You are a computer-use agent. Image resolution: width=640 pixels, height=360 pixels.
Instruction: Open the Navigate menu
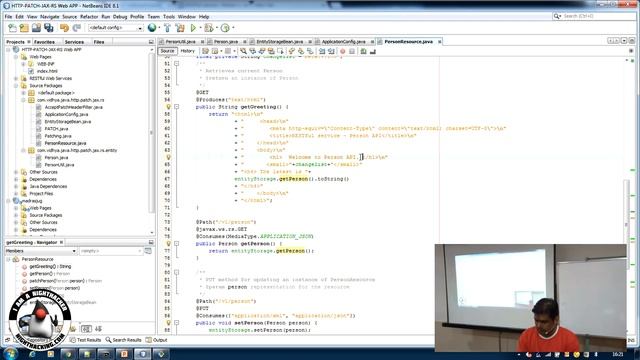point(49,17)
